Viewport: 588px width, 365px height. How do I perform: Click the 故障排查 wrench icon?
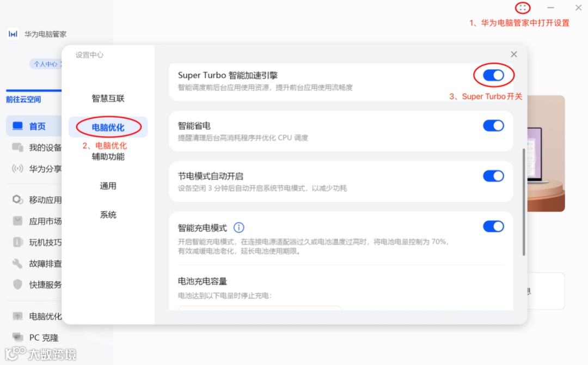(17, 263)
